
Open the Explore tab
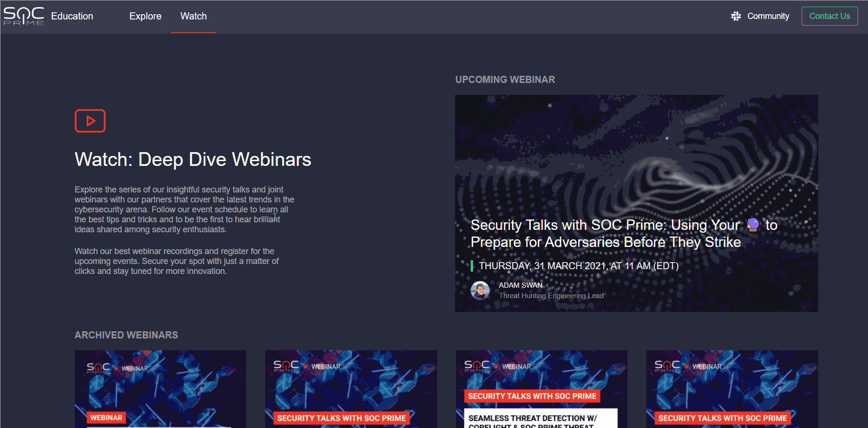145,16
